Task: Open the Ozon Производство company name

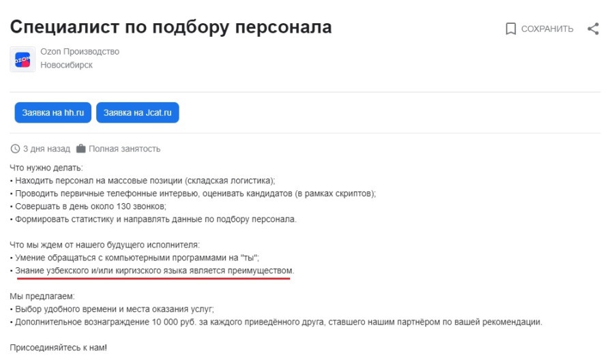Action: click(80, 52)
